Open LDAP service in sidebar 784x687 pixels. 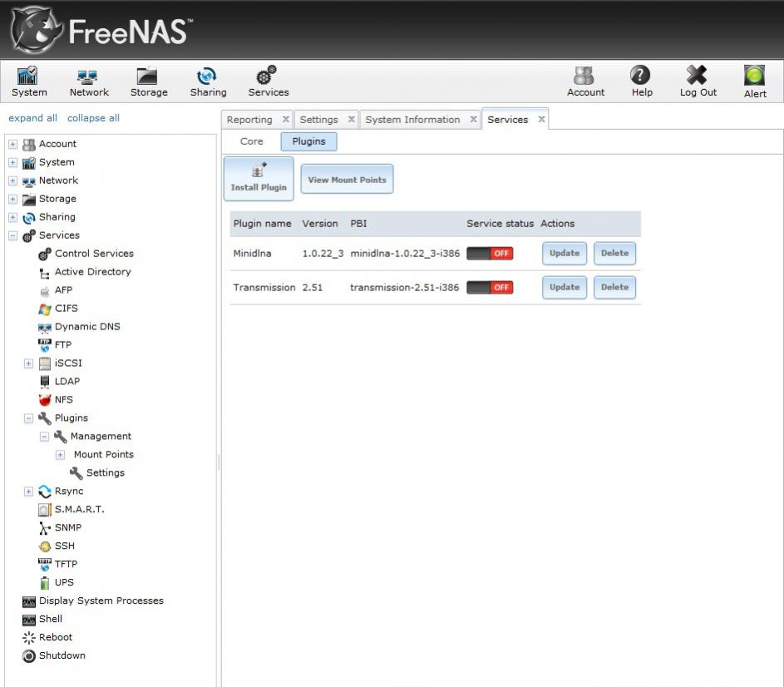coord(59,381)
